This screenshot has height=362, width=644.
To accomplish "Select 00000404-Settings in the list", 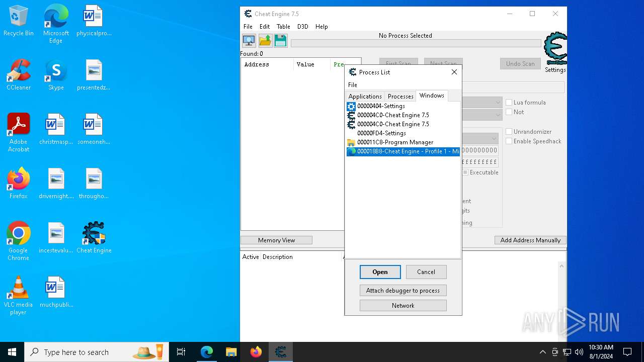I will (x=403, y=106).
